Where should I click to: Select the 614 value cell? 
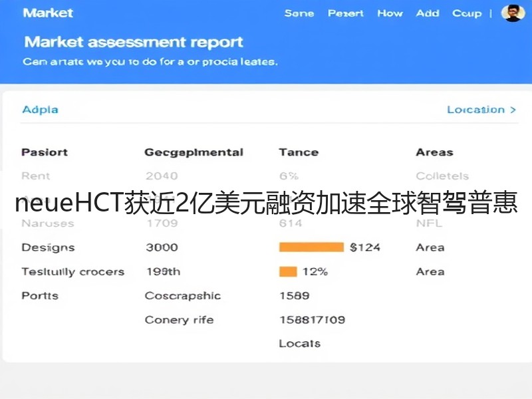click(x=291, y=223)
